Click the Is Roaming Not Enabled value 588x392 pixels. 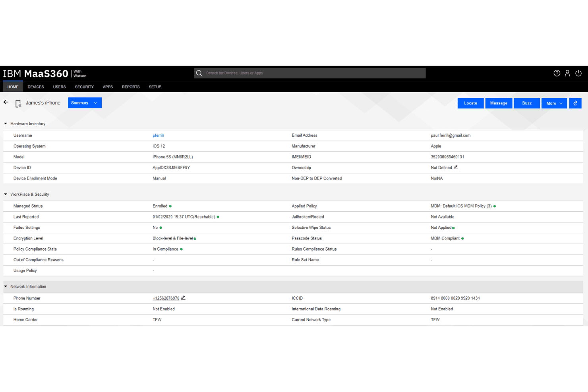[164, 309]
